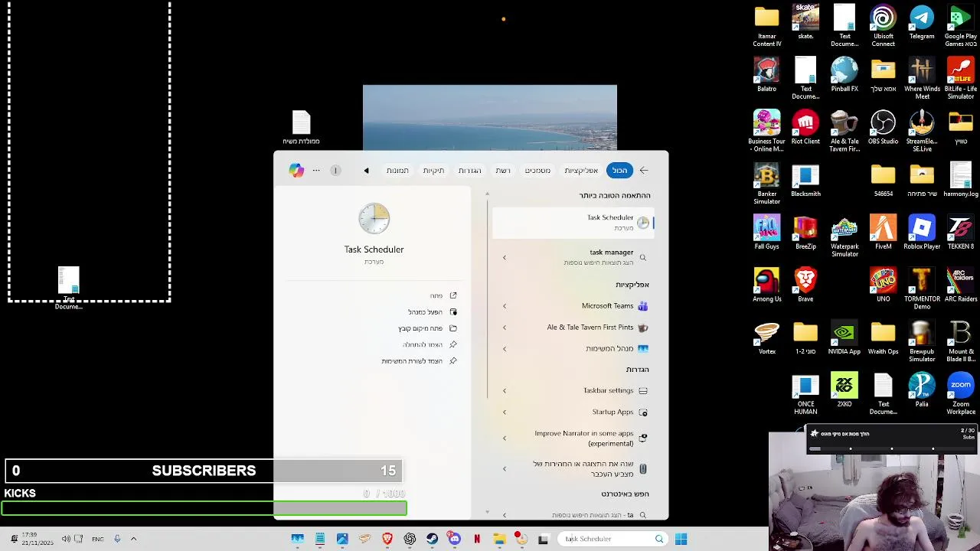Viewport: 980px width, 551px height.
Task: Open Balatro desktop icon
Action: point(766,75)
